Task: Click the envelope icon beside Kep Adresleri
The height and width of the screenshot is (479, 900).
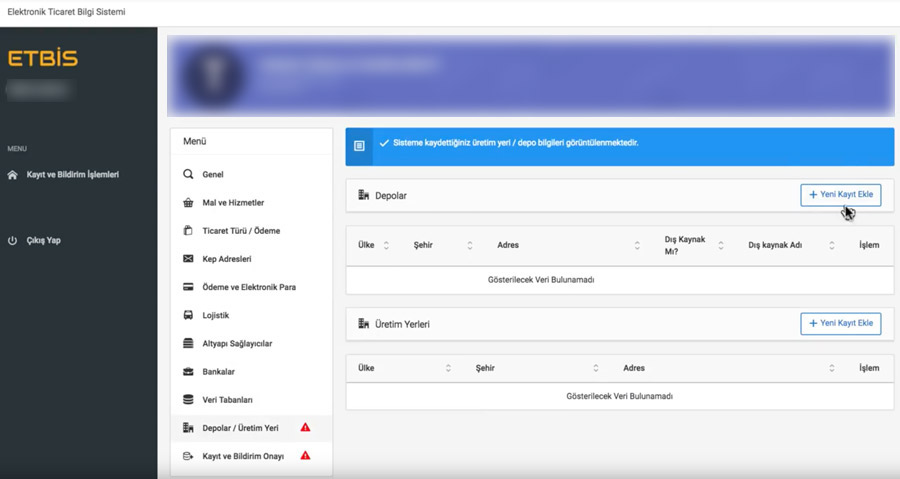Action: click(x=188, y=259)
